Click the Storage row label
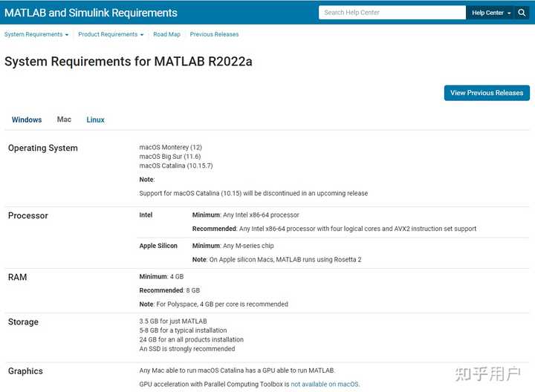The width and height of the screenshot is (535, 392). point(23,321)
